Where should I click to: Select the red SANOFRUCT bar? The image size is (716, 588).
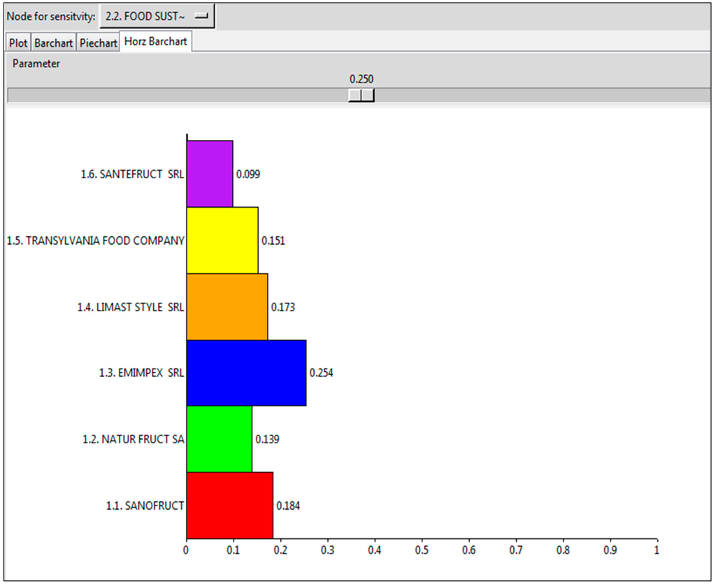pyautogui.click(x=229, y=505)
